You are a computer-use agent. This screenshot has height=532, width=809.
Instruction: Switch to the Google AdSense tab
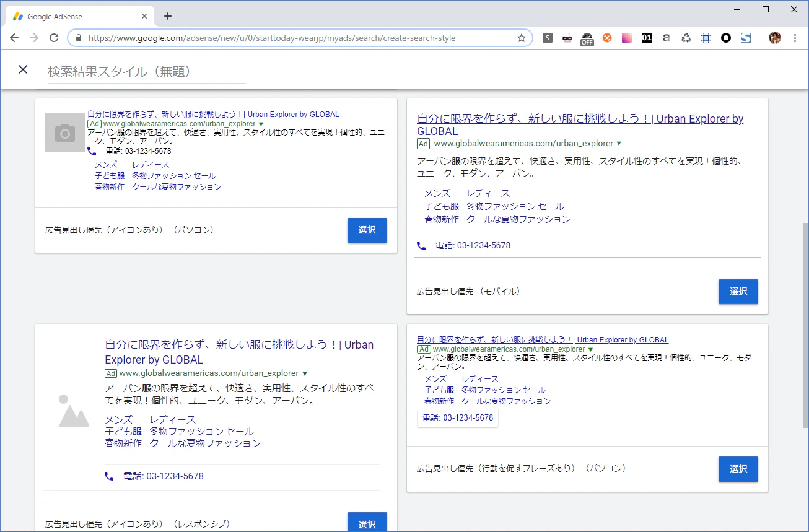pyautogui.click(x=79, y=16)
